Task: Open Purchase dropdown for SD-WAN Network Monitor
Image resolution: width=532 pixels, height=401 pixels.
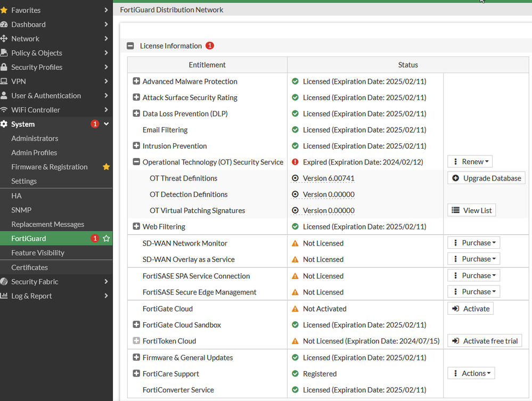Action: 473,243
